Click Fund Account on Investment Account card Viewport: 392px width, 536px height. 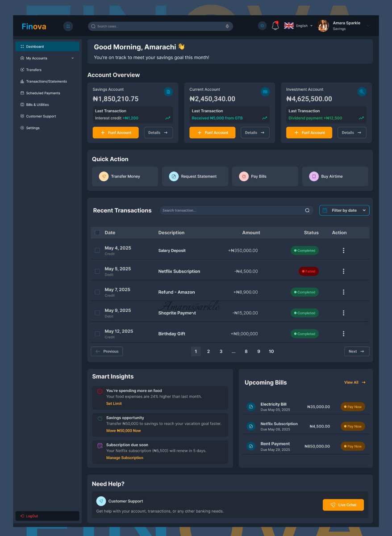309,133
